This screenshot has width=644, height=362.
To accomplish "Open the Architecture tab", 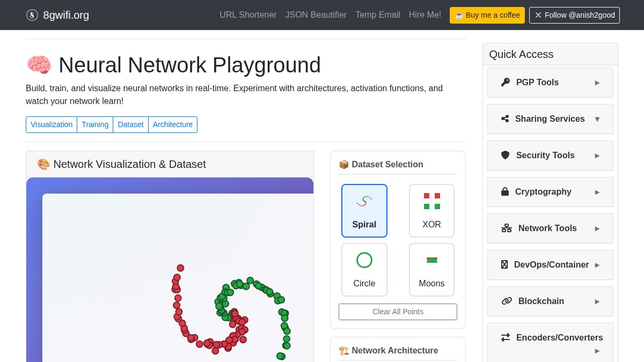I will pyautogui.click(x=172, y=124).
